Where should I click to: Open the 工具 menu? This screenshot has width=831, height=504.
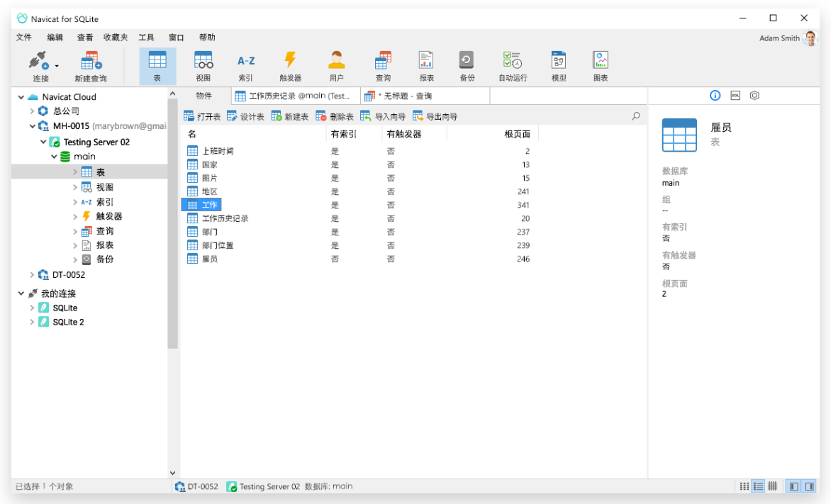pyautogui.click(x=146, y=37)
